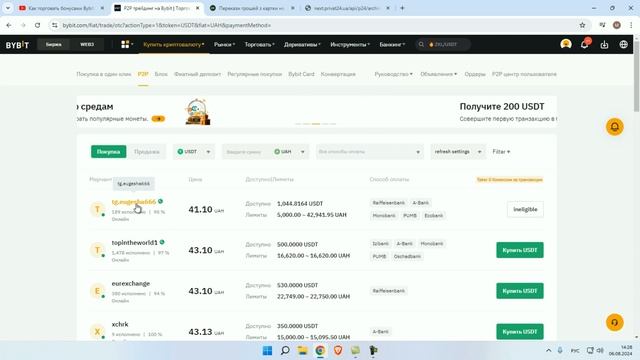This screenshot has height=360, width=640.
Task: Open taskbar Search
Action: pos(285,351)
